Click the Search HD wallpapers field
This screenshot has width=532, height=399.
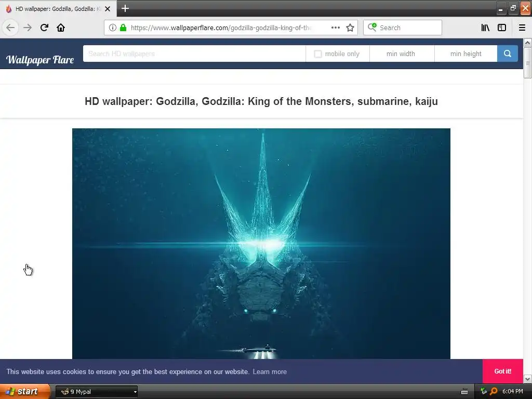pos(194,54)
